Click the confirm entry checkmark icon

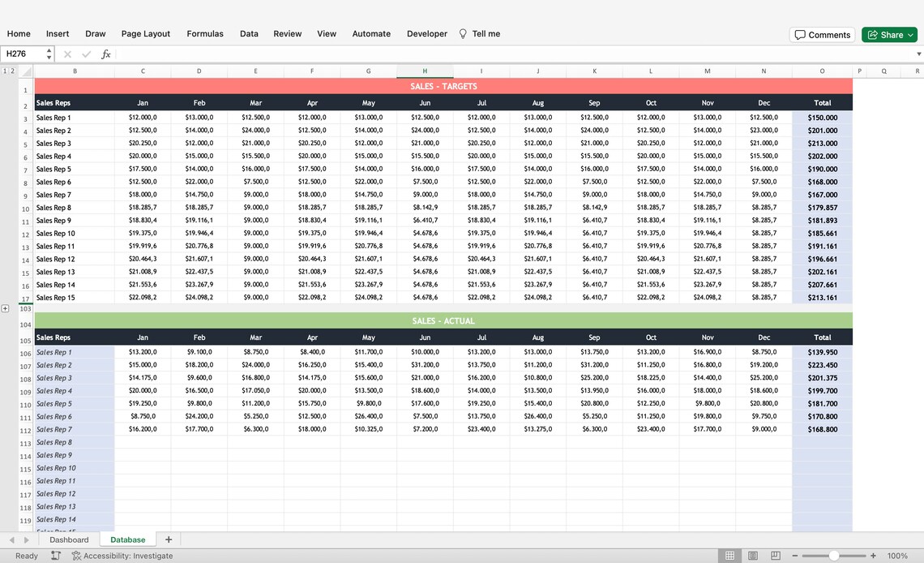coord(87,54)
